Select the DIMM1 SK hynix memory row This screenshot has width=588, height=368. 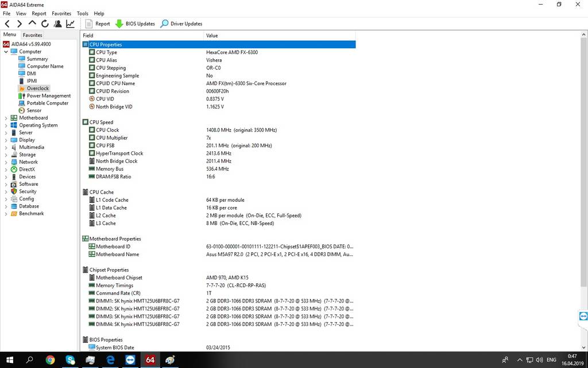pyautogui.click(x=219, y=301)
